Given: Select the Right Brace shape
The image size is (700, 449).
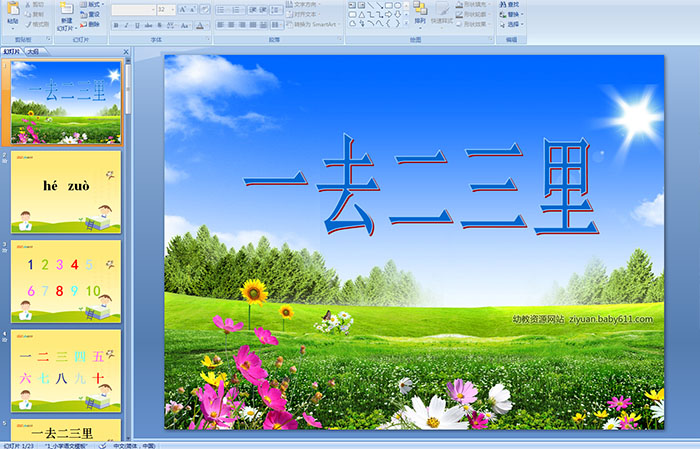Looking at the screenshot, I should click(397, 24).
